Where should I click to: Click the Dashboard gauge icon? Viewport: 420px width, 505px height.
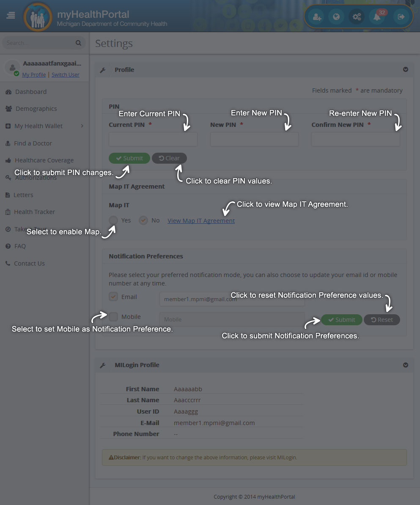coord(9,92)
